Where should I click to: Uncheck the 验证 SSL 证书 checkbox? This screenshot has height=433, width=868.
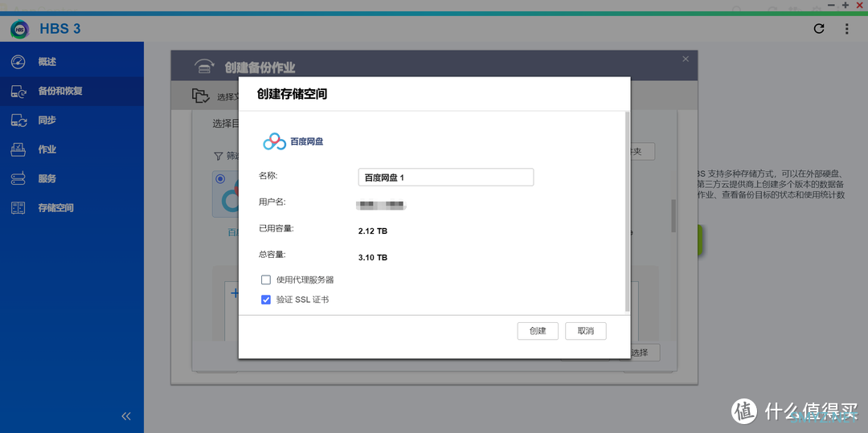point(266,300)
